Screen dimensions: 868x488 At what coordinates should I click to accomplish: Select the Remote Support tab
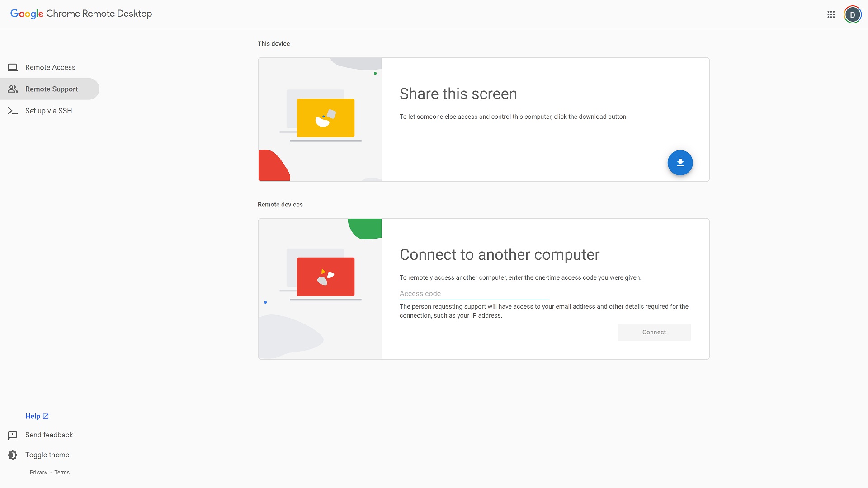(51, 89)
